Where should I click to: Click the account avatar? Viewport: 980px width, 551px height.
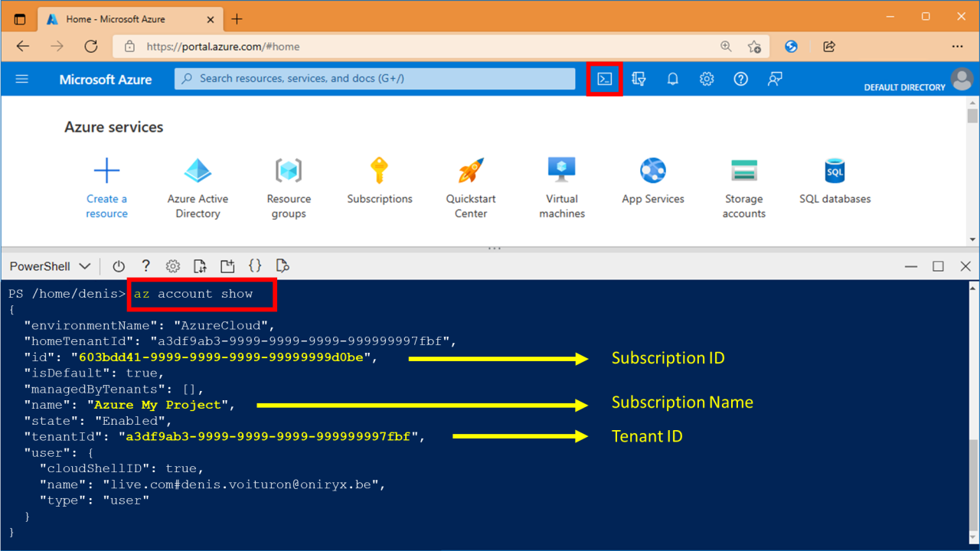[x=962, y=79]
